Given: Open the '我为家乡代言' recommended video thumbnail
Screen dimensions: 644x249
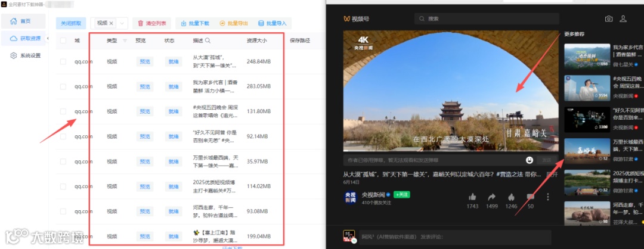Looking at the screenshot, I should click(587, 55).
